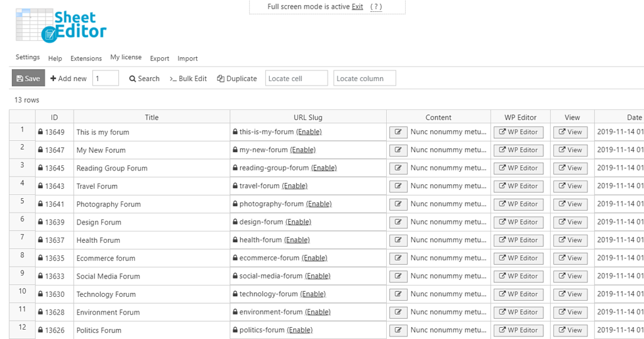The image size is (644, 339).
Task: Enable slug editing for photography-forum
Action: click(x=319, y=204)
